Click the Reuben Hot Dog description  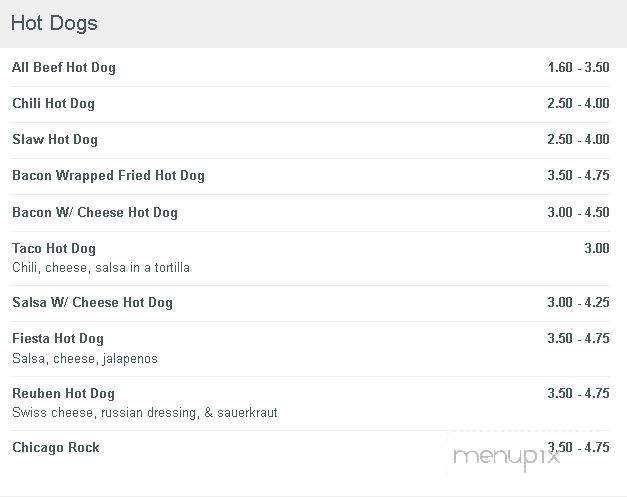[x=145, y=413]
